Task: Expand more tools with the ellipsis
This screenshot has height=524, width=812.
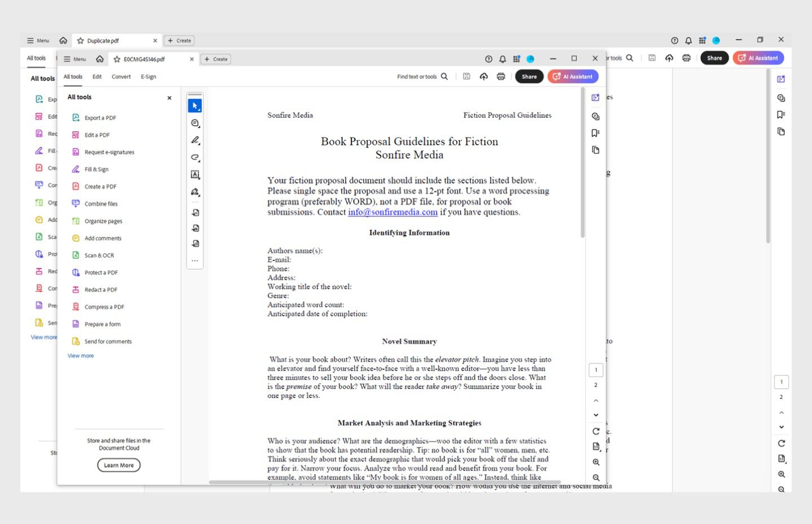Action: pyautogui.click(x=195, y=260)
